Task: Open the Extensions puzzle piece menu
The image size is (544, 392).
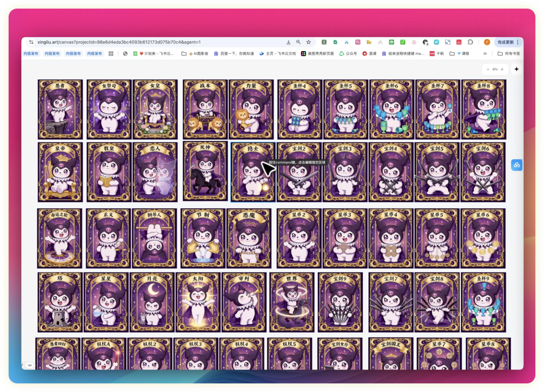Action: (x=470, y=42)
